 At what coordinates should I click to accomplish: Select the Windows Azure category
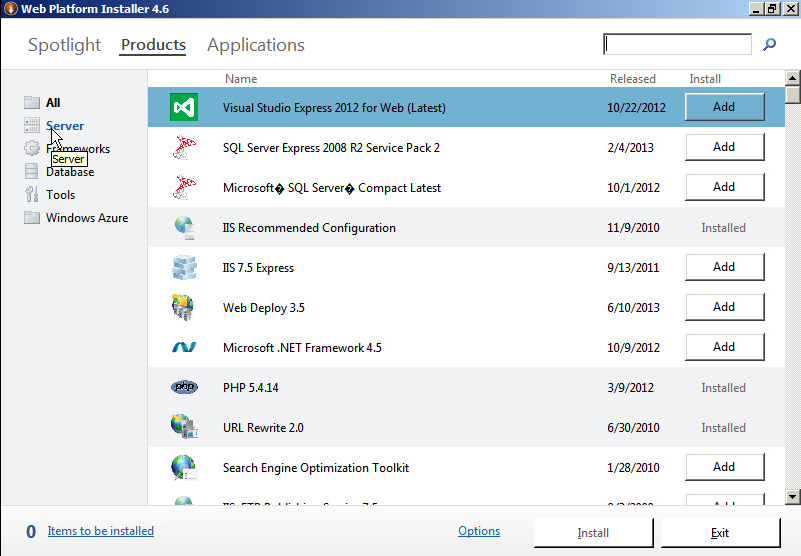click(86, 218)
